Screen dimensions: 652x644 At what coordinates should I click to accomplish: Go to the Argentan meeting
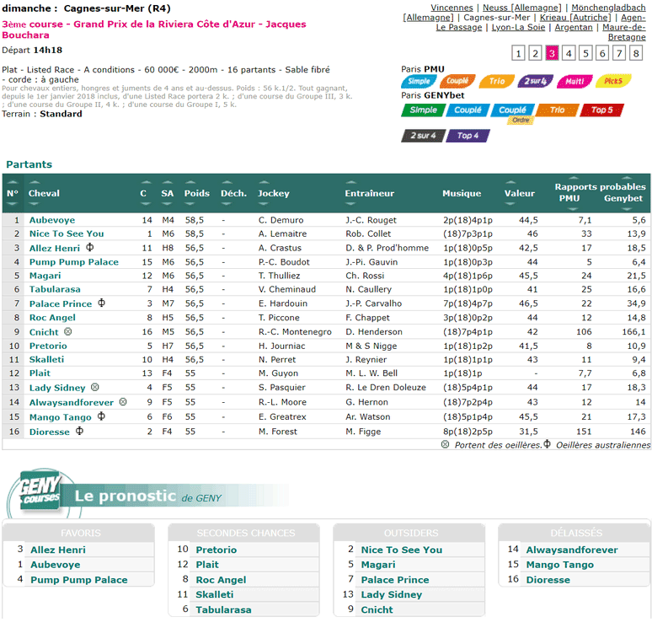pos(574,28)
